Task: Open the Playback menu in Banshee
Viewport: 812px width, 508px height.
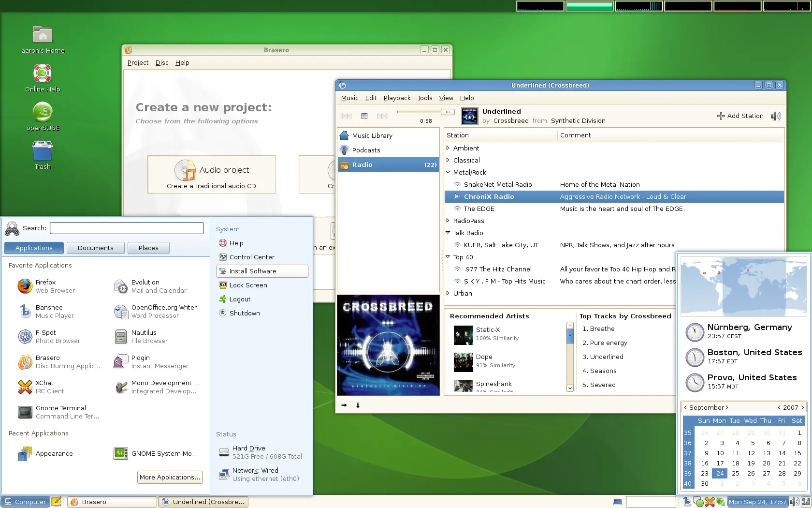Action: click(396, 98)
